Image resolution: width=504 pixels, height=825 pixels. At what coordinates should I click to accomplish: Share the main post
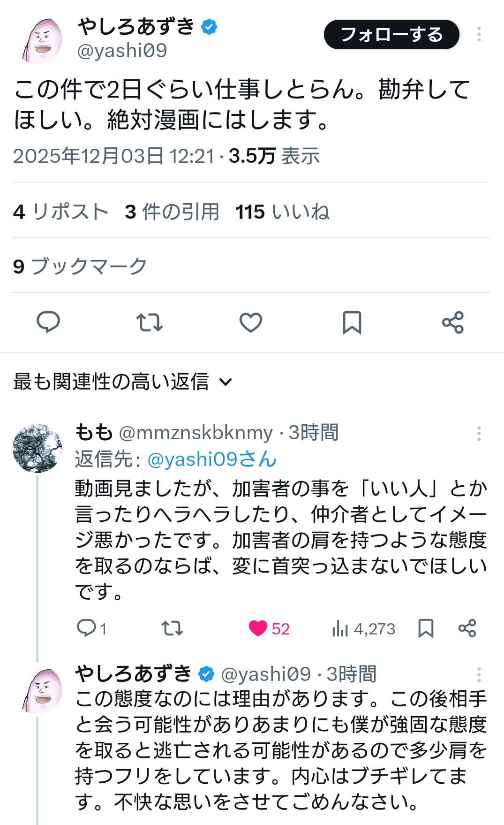453,322
